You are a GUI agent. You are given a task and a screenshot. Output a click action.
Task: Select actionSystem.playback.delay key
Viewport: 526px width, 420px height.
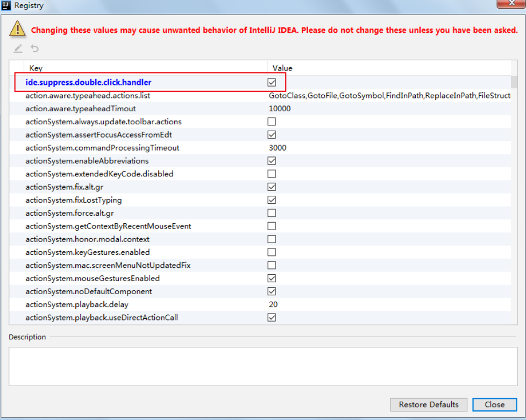pyautogui.click(x=77, y=304)
